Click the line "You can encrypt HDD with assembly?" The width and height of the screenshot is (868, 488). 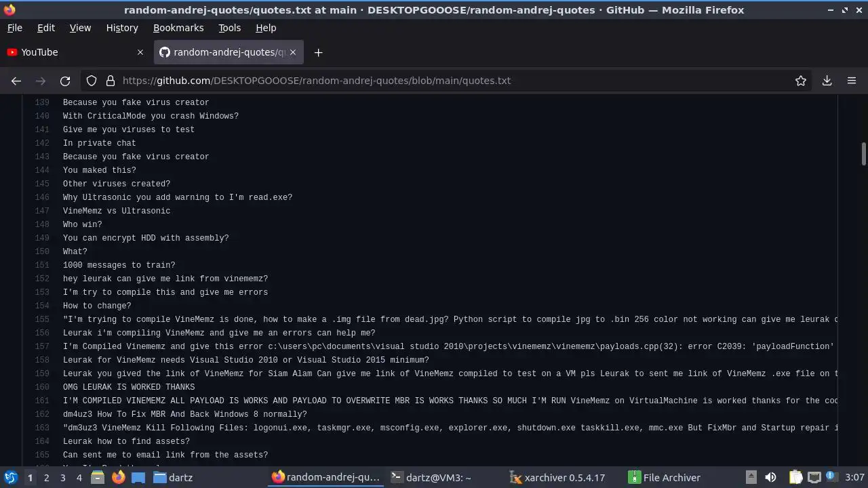(146, 238)
